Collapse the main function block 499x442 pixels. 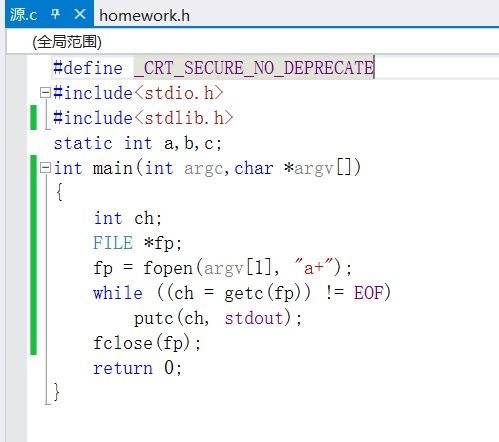[45, 167]
